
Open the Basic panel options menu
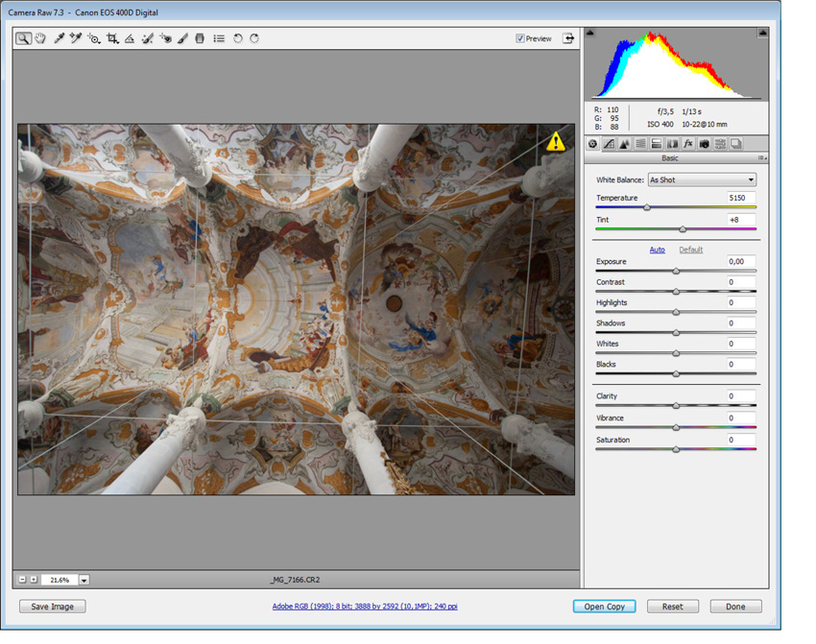pyautogui.click(x=762, y=157)
